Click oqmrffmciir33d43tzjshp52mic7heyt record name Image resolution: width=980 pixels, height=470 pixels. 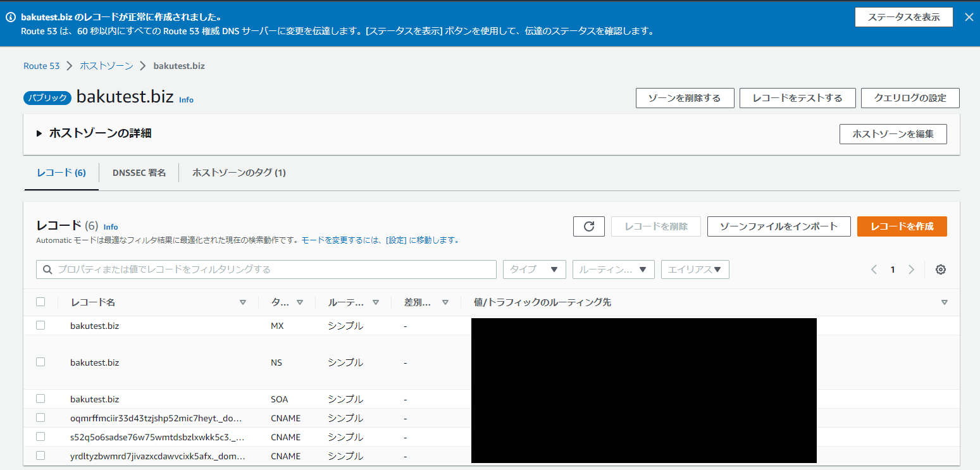[157, 418]
